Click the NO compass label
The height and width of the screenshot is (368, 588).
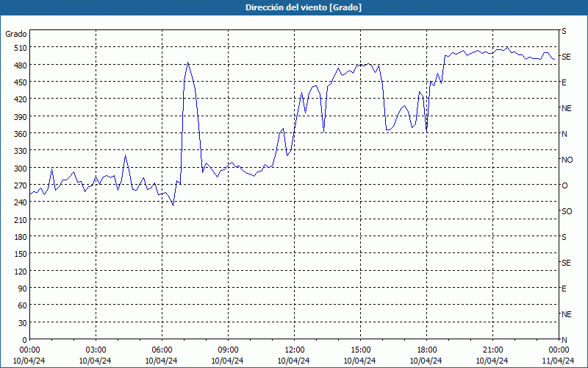567,160
